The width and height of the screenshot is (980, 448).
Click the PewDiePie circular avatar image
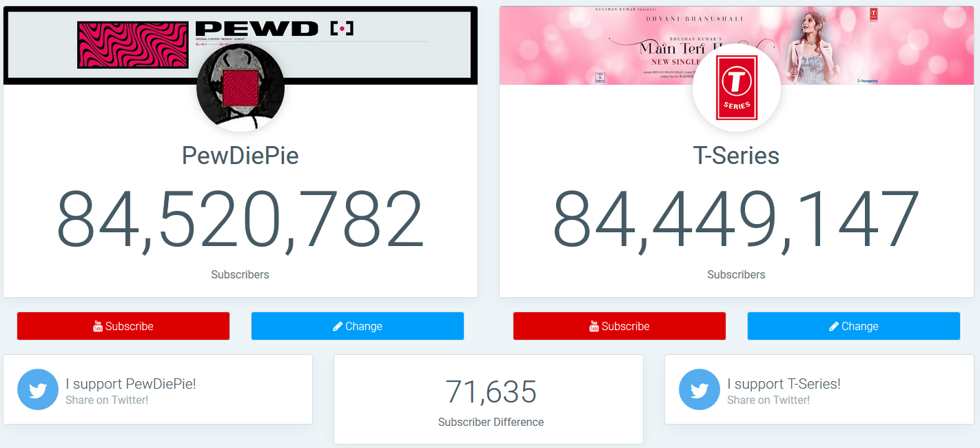(241, 88)
